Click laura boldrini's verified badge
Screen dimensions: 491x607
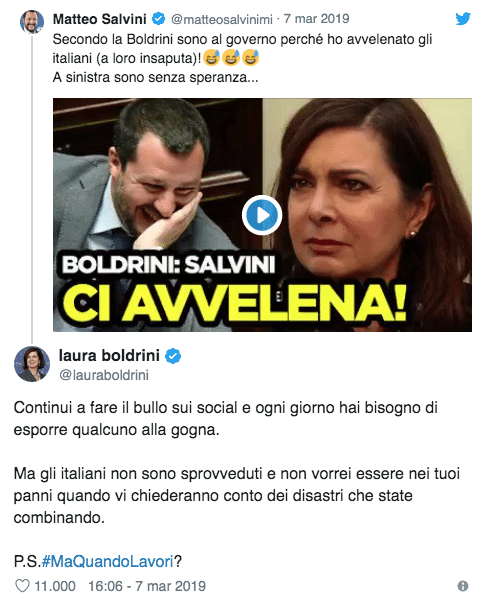(x=173, y=356)
